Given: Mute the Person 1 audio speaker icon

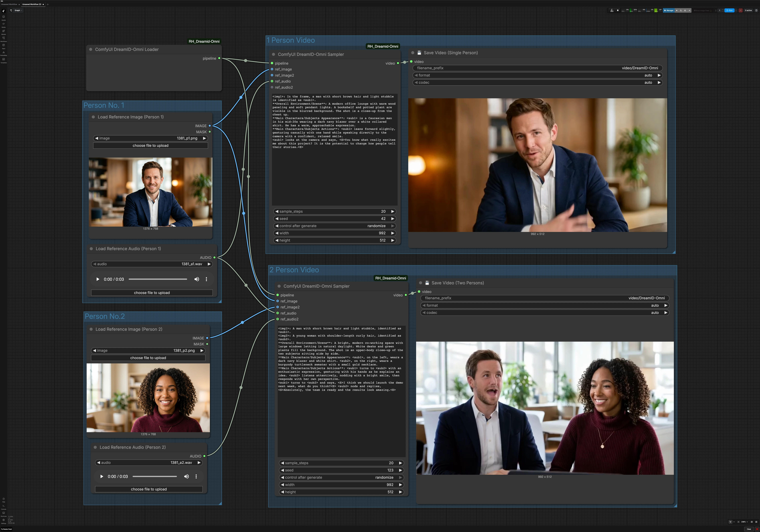Looking at the screenshot, I should click(197, 279).
